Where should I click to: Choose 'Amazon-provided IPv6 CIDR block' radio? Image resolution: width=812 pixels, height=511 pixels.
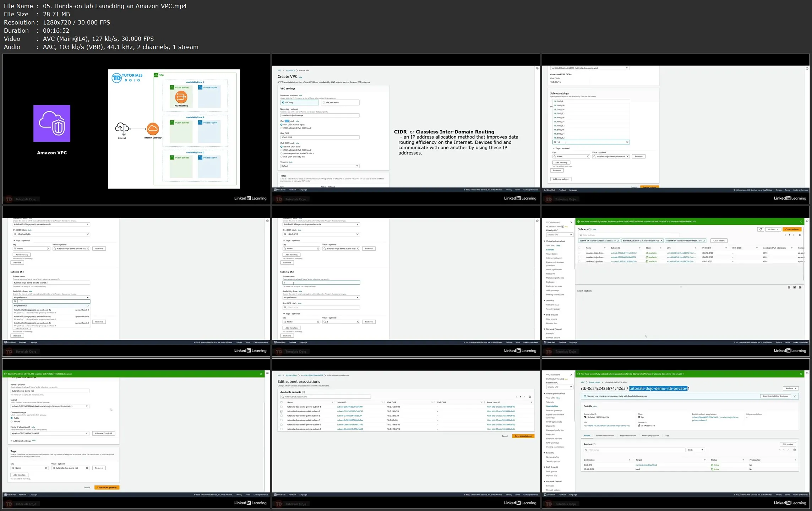click(282, 153)
